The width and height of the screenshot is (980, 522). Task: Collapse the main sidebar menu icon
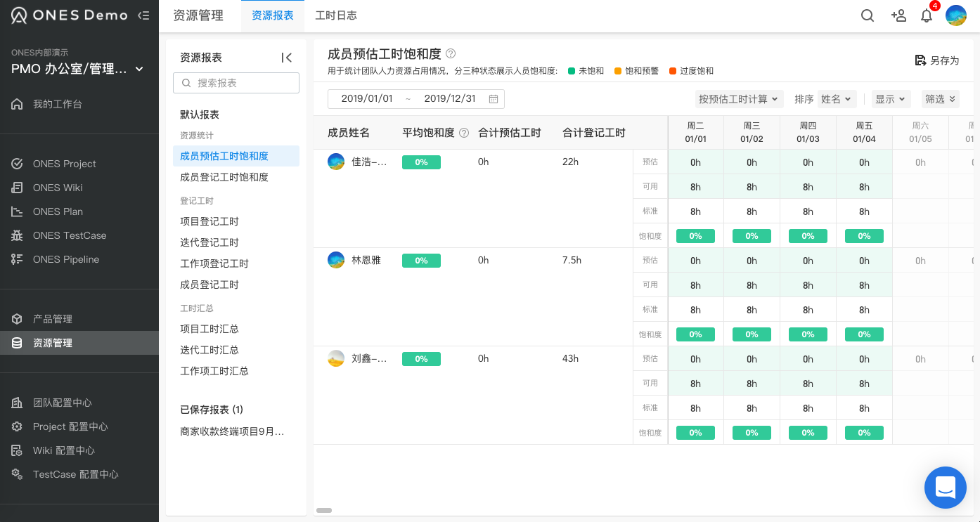pyautogui.click(x=144, y=15)
